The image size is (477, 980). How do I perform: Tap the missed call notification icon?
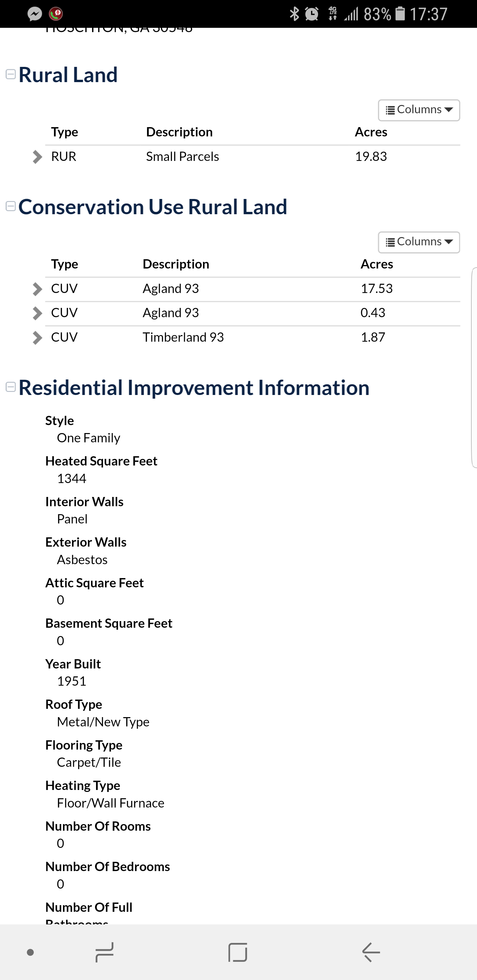pos(56,14)
